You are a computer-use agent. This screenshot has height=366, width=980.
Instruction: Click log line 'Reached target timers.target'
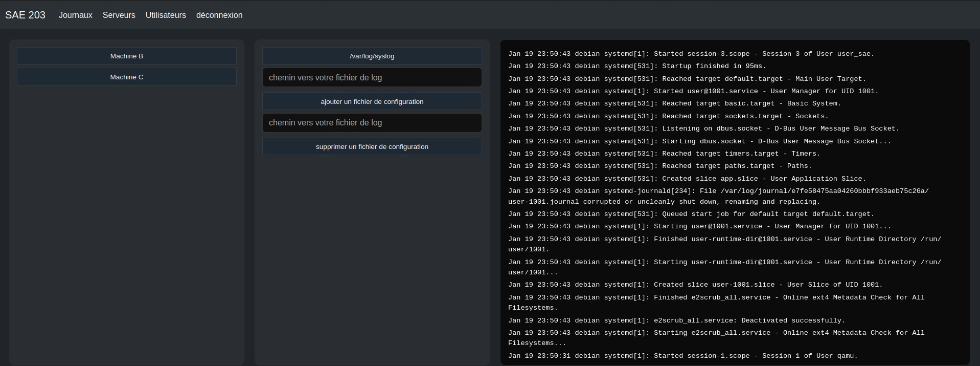(664, 154)
